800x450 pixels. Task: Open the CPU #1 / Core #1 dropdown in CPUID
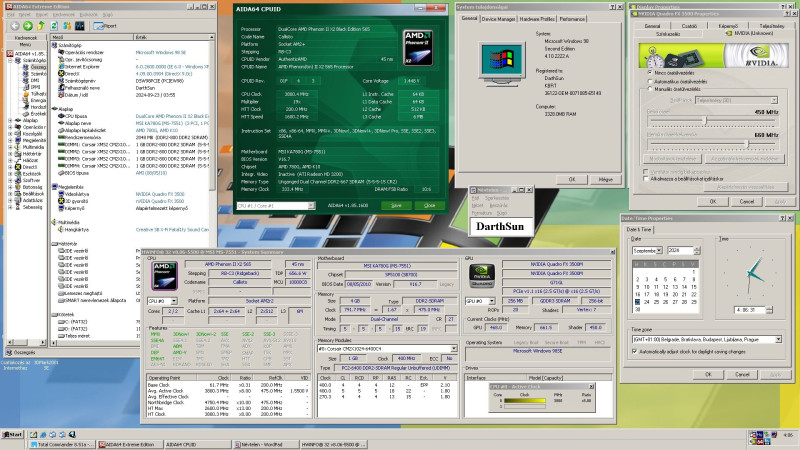311,206
